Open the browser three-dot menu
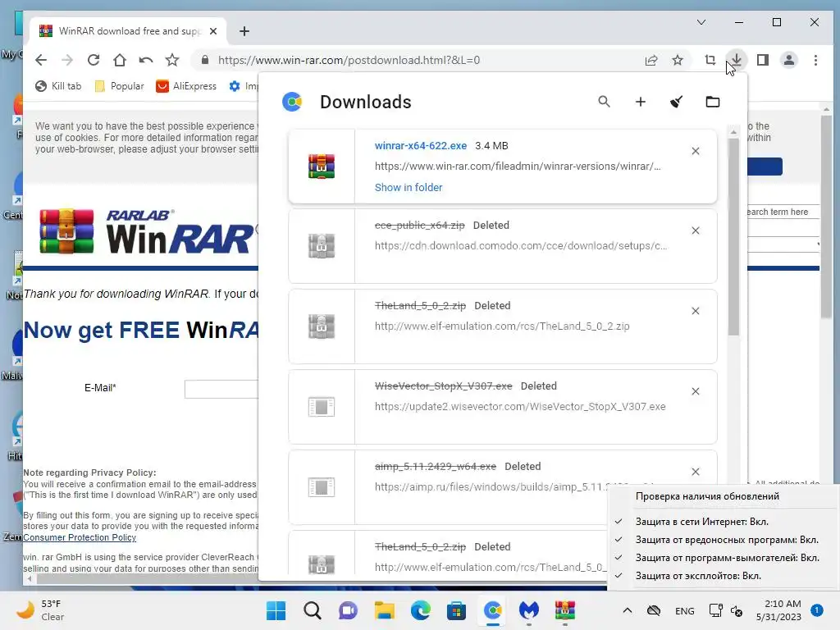Viewport: 840px width, 630px height. 815,60
